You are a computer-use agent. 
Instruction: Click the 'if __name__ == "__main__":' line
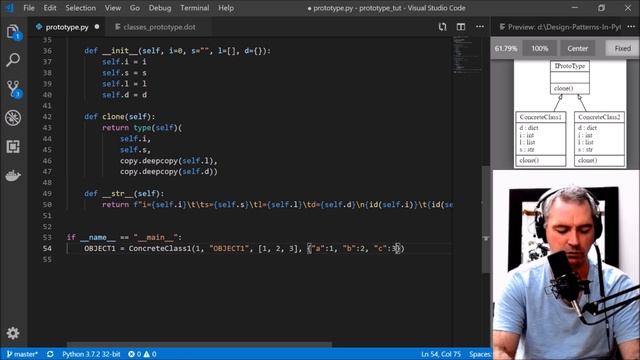pyautogui.click(x=124, y=237)
